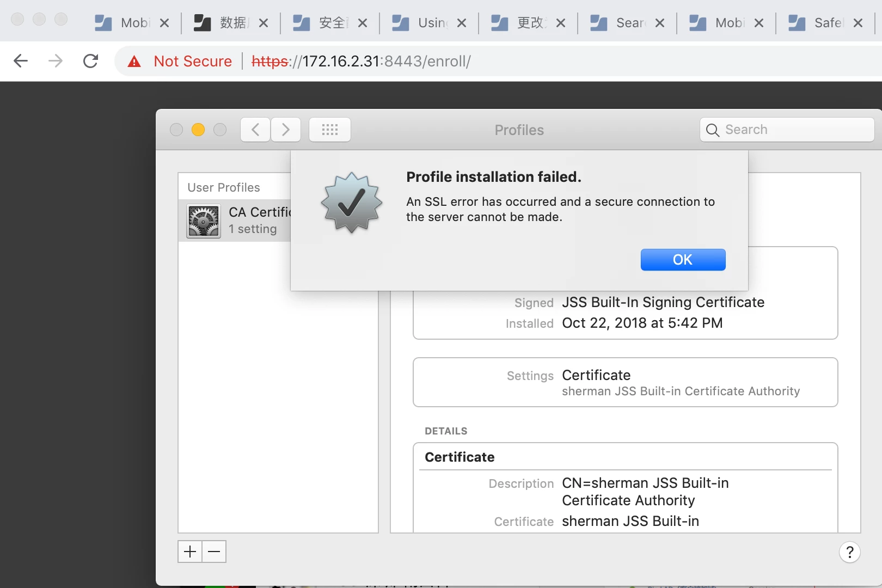882x588 pixels.
Task: Click the Not Secure warning icon
Action: 134,62
